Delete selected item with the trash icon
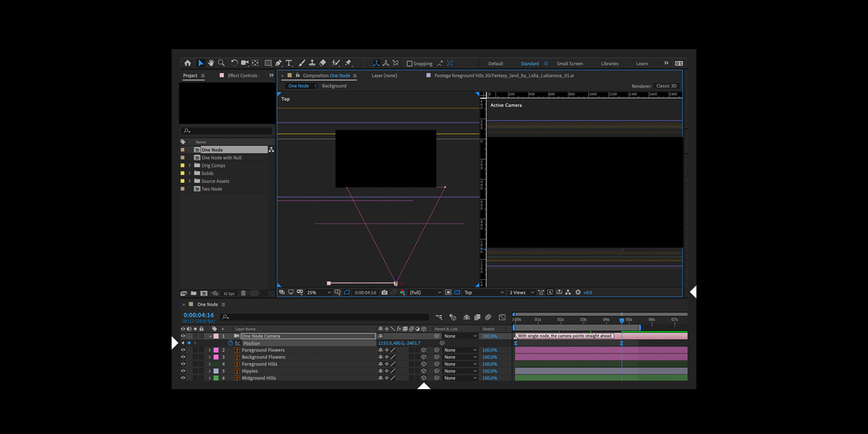This screenshot has height=434, width=868. pos(243,294)
